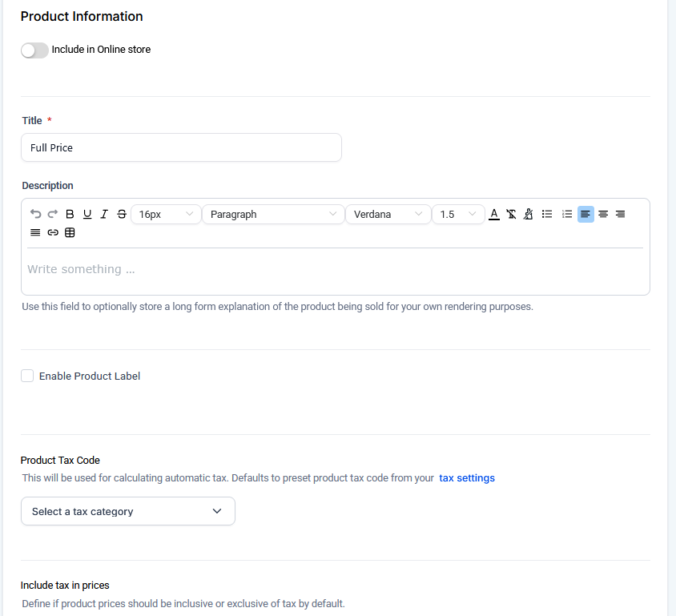676x616 pixels.
Task: Toggle bold formatting in description
Action: (70, 214)
